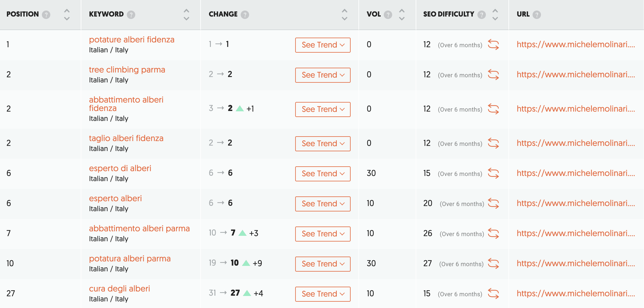
Task: Sort by SEO DIFFICULTY column arrows
Action: click(495, 14)
